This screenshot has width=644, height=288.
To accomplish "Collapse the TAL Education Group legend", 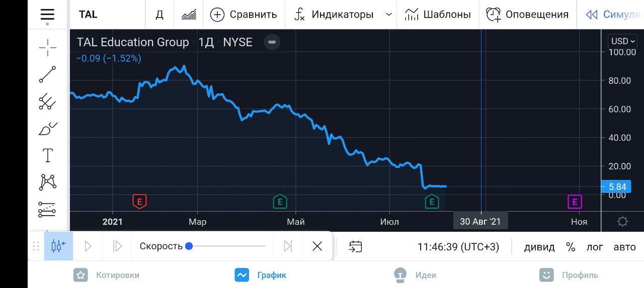I will click(272, 42).
